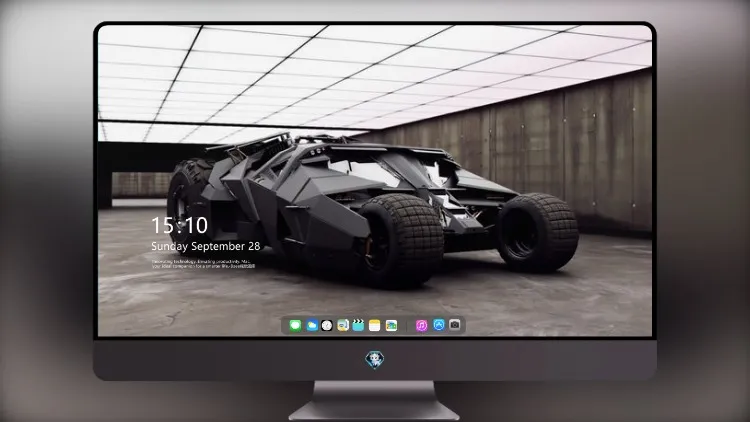The height and width of the screenshot is (422, 750).
Task: Open the photo gallery icon in the dock
Action: coord(391,325)
